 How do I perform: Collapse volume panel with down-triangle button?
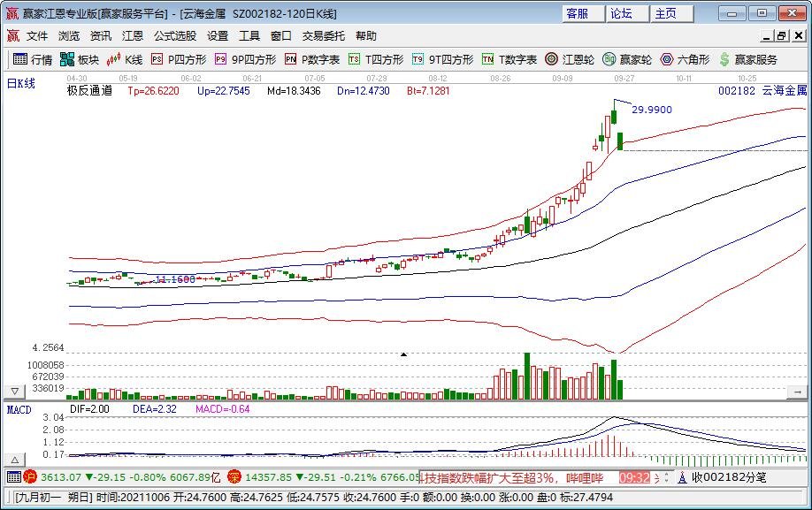pos(14,392)
